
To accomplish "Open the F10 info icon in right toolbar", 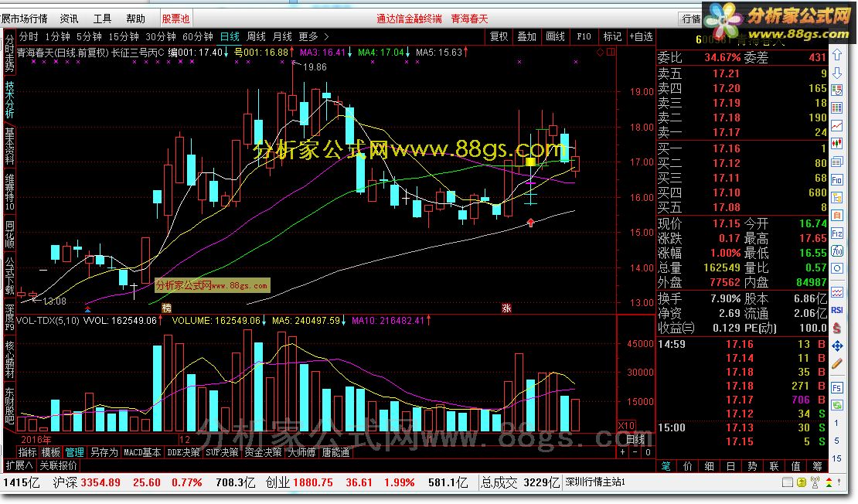I will click(x=836, y=179).
